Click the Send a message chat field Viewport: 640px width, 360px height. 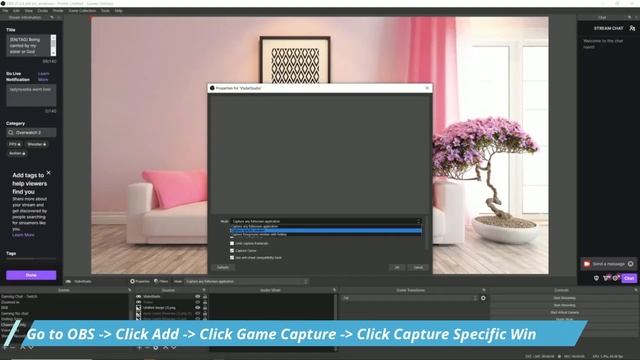pos(608,264)
